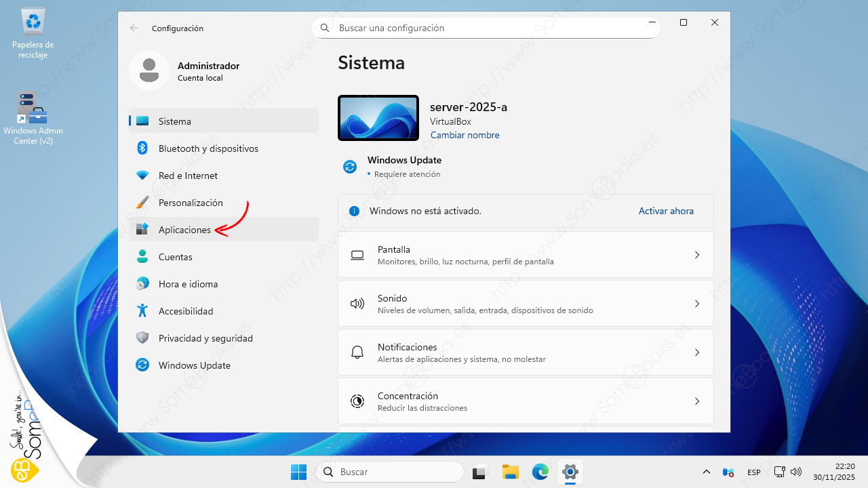Click the Buscar una configuración field
The height and width of the screenshot is (488, 868).
486,28
